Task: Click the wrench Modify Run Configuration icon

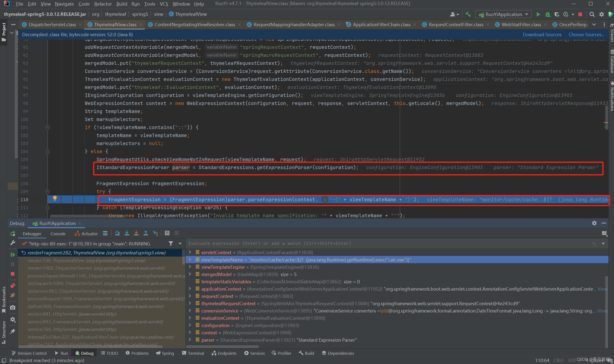Action: 13,243
